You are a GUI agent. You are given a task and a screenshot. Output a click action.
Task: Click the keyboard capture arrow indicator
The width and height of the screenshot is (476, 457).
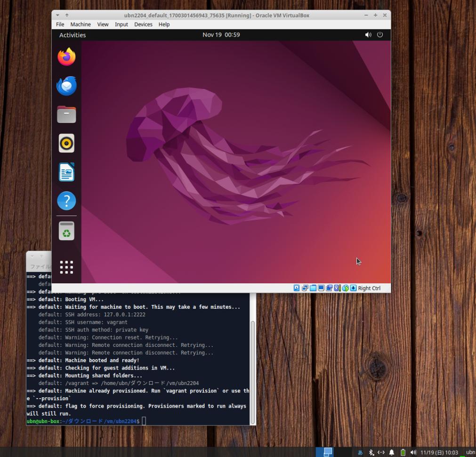[354, 288]
